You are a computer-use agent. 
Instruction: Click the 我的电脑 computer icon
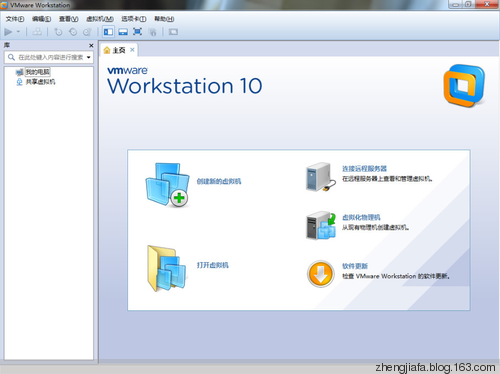(x=20, y=72)
